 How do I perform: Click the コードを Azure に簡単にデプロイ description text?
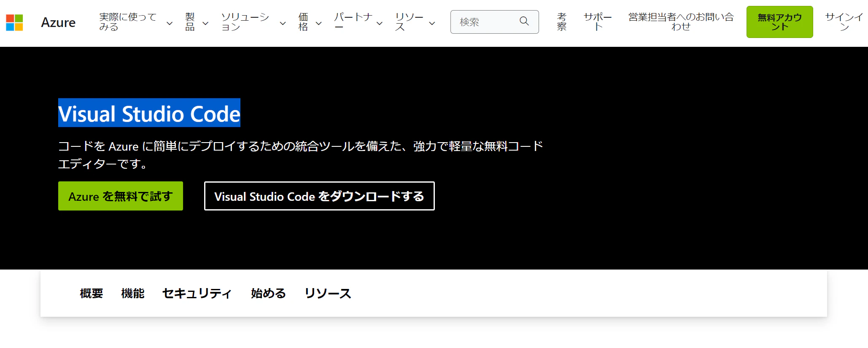coord(300,155)
